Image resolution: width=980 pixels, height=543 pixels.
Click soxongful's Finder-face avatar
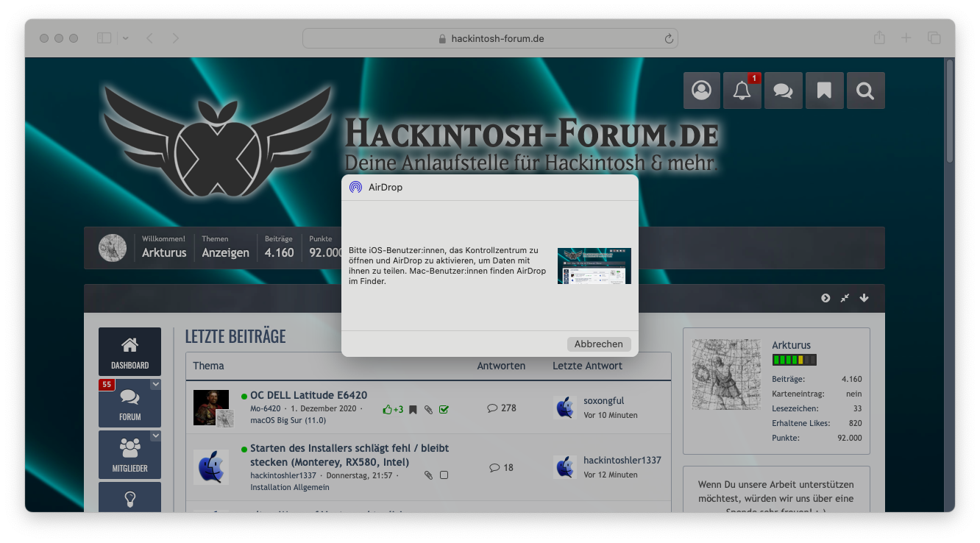click(565, 408)
